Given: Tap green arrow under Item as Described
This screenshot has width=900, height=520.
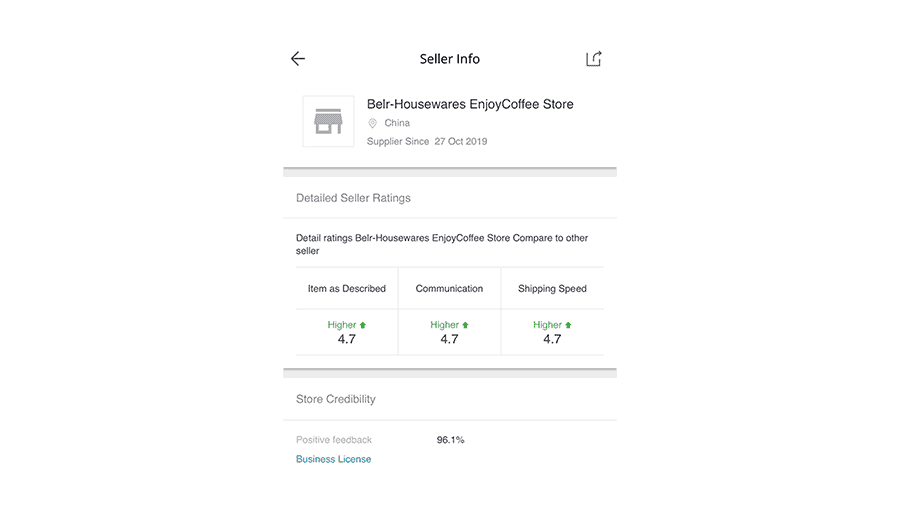Looking at the screenshot, I should click(x=363, y=325).
